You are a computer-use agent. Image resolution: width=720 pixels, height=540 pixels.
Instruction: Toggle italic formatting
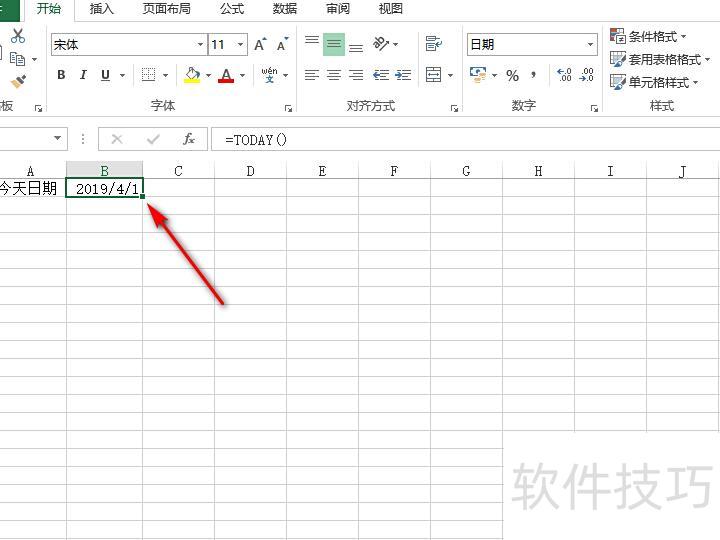tap(83, 75)
